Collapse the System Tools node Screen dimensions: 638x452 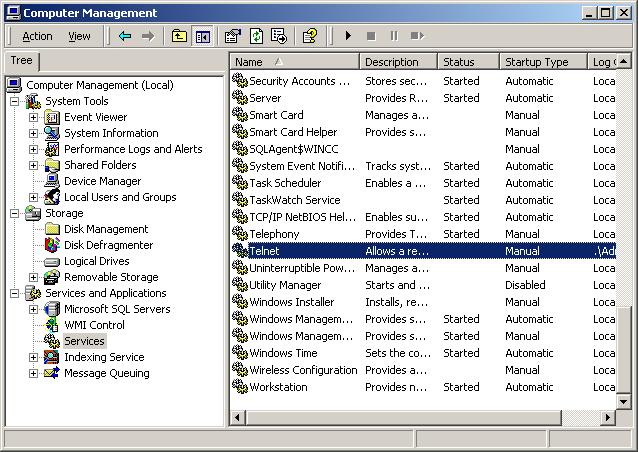[x=15, y=101]
